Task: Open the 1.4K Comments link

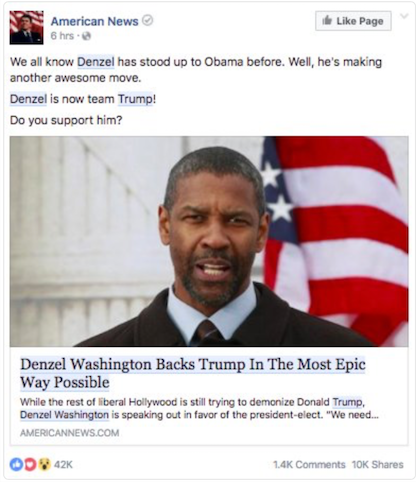Action: click(309, 464)
